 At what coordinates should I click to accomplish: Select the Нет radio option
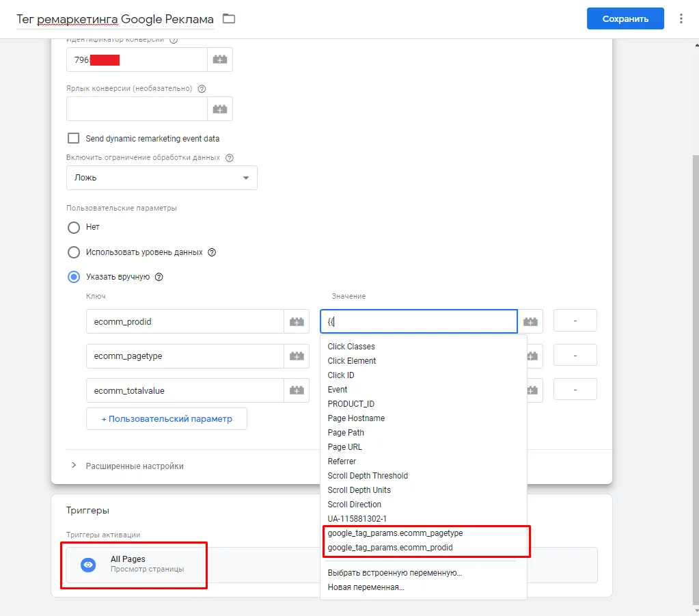(x=74, y=228)
